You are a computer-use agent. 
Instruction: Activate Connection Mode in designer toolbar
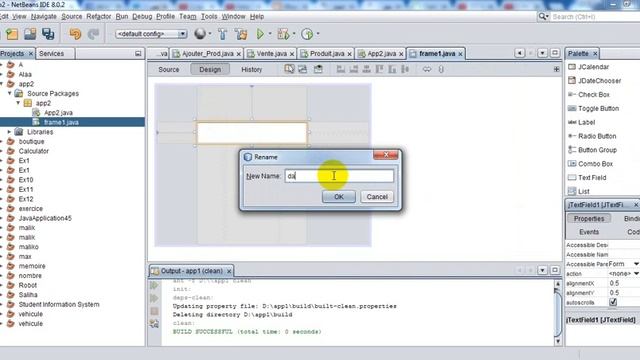(302, 69)
